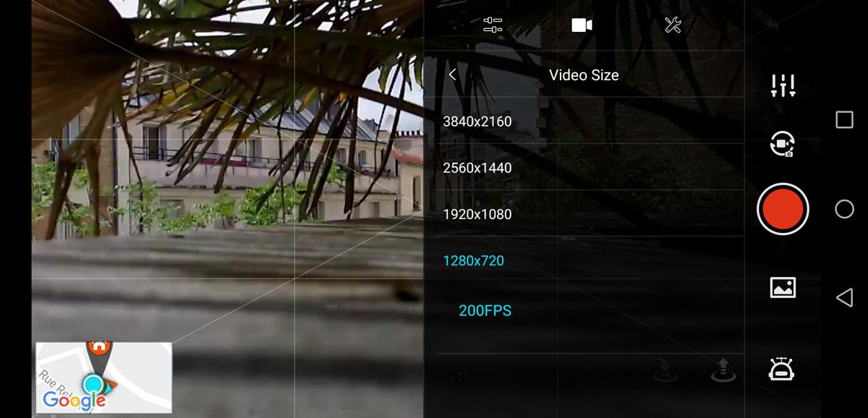This screenshot has width=868, height=418.
Task: Open camera adjustment sliders icon
Action: click(x=783, y=85)
